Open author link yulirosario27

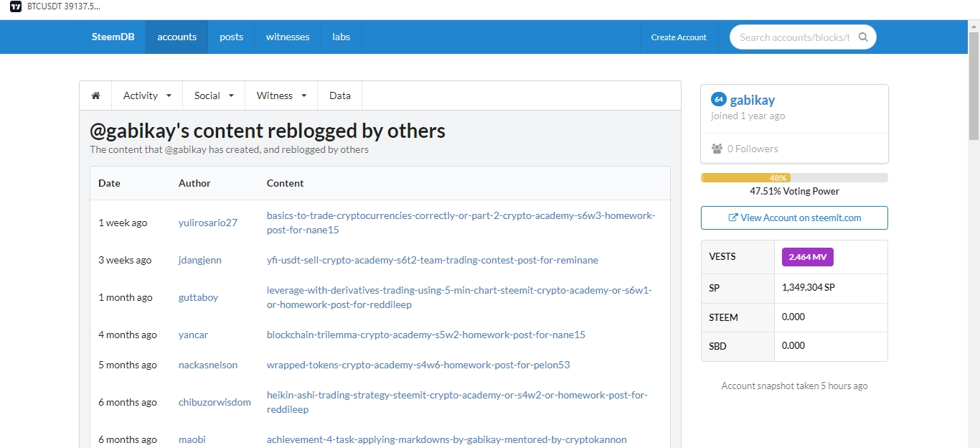207,223
